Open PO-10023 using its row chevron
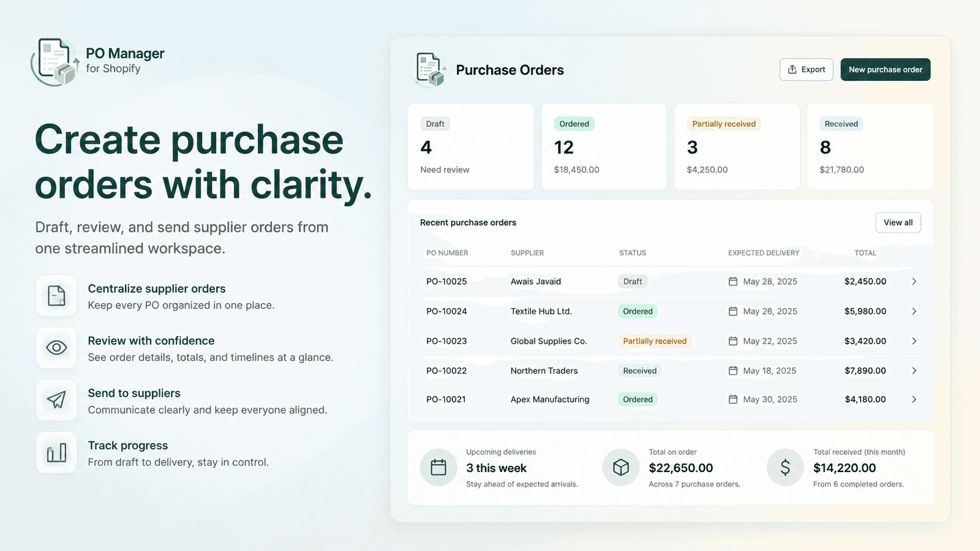This screenshot has height=551, width=980. point(914,341)
